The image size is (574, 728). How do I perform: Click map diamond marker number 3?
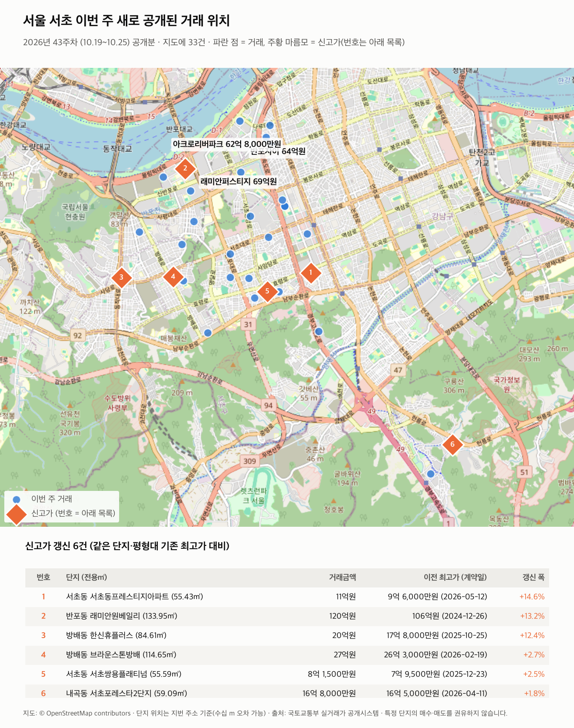click(x=121, y=277)
